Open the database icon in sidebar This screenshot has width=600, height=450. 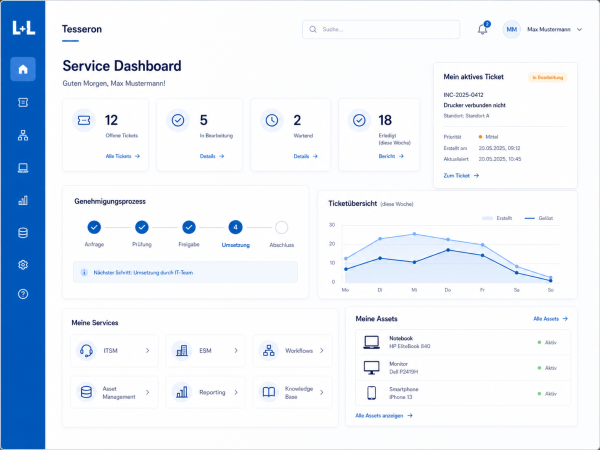pos(23,233)
